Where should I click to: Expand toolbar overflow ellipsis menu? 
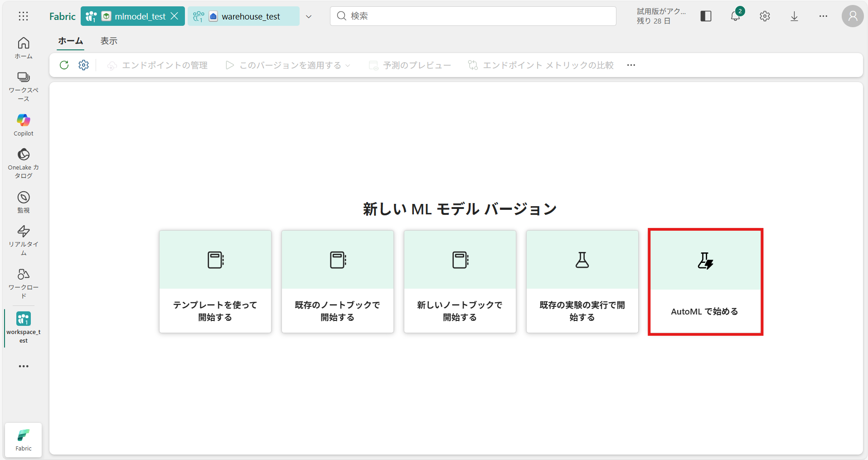pos(631,65)
